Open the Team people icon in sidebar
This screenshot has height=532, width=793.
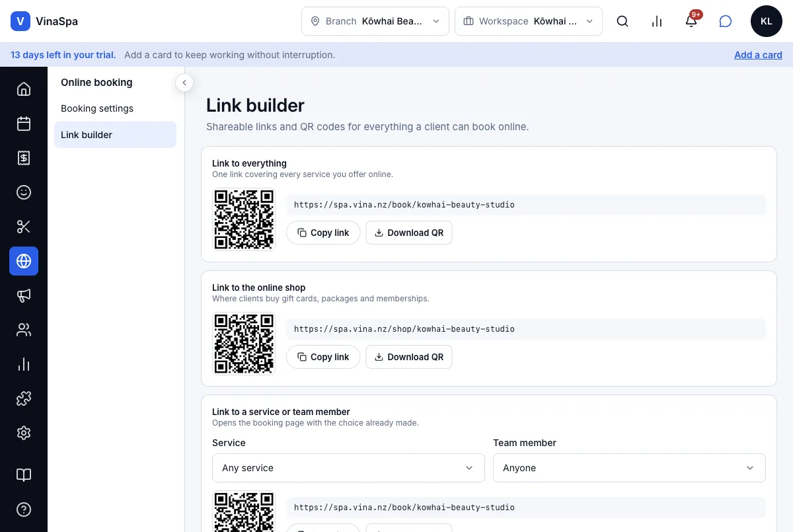pos(24,330)
